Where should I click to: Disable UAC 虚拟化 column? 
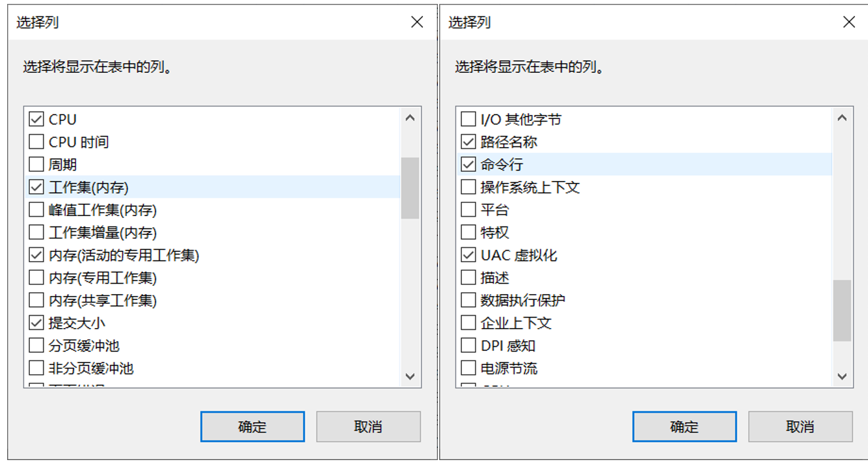coord(468,255)
